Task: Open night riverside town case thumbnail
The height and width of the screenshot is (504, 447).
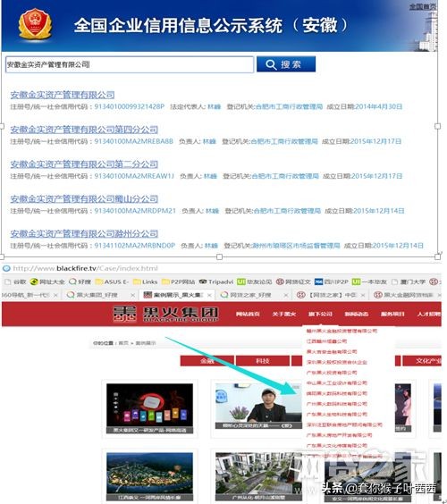Action: coord(150,476)
